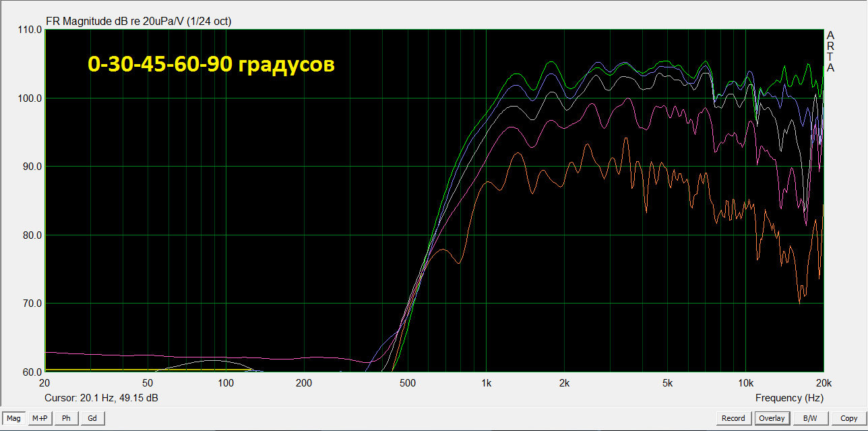Click the "Frequency (Hz)" axis label

[789, 398]
